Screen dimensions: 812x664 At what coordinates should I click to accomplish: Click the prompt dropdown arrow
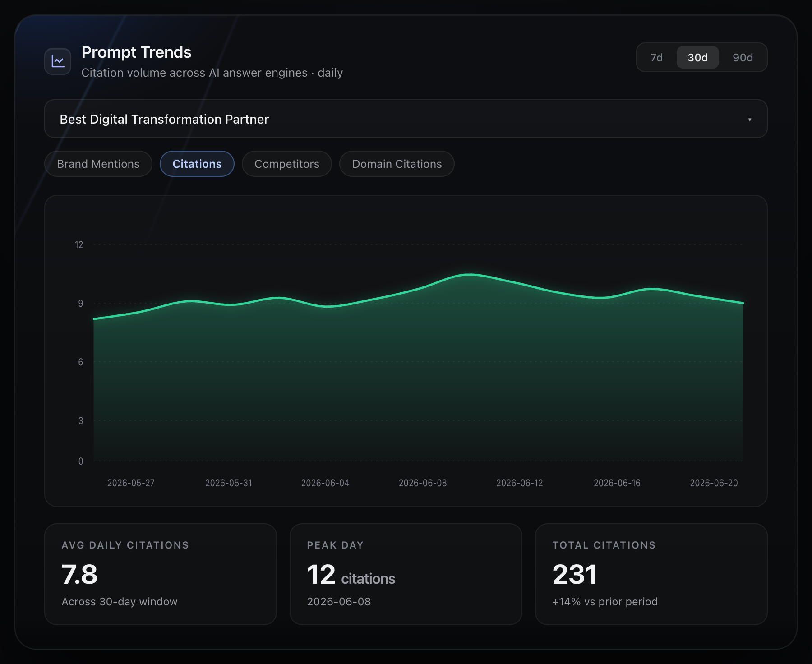pyautogui.click(x=750, y=120)
